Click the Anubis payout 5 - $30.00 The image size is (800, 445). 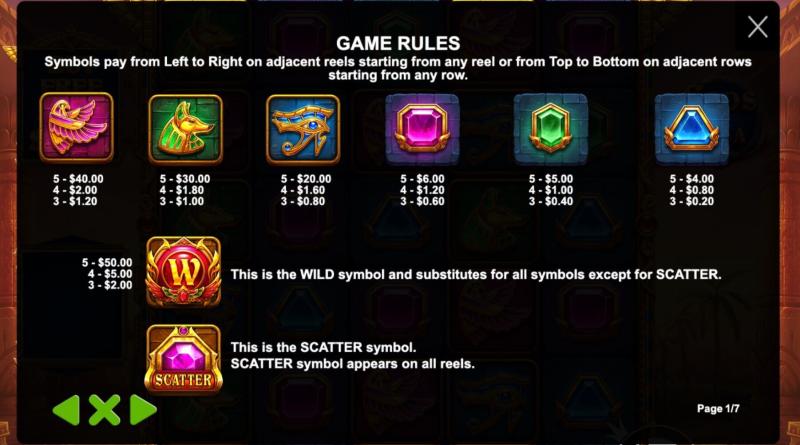coord(185,179)
